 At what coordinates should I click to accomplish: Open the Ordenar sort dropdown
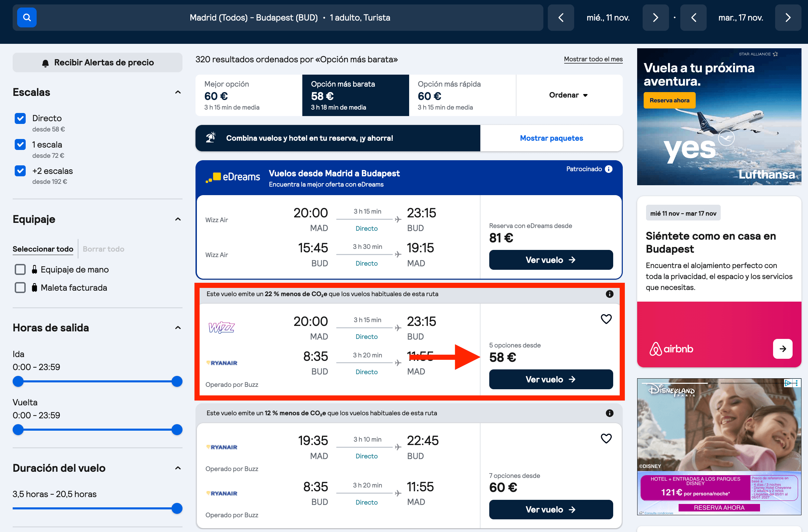point(569,95)
